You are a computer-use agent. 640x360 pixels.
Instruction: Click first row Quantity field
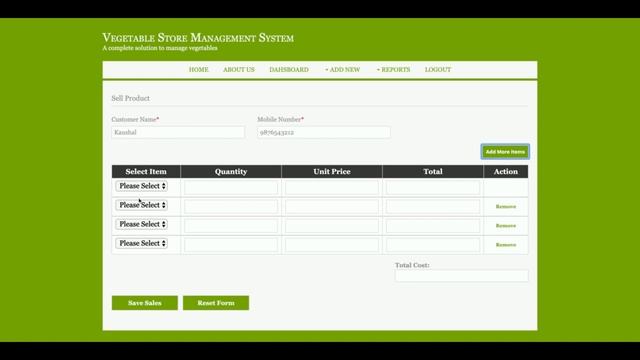(231, 187)
